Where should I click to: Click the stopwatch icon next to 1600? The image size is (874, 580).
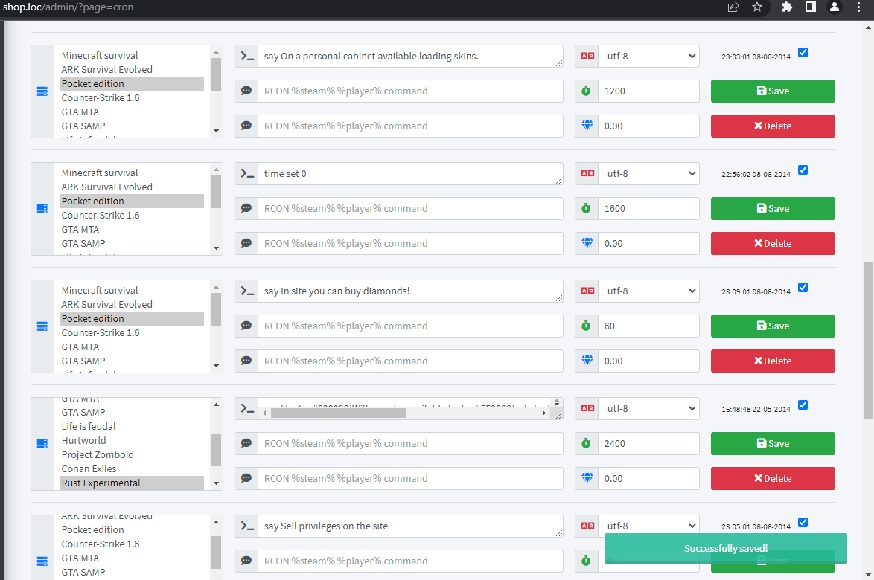point(587,209)
